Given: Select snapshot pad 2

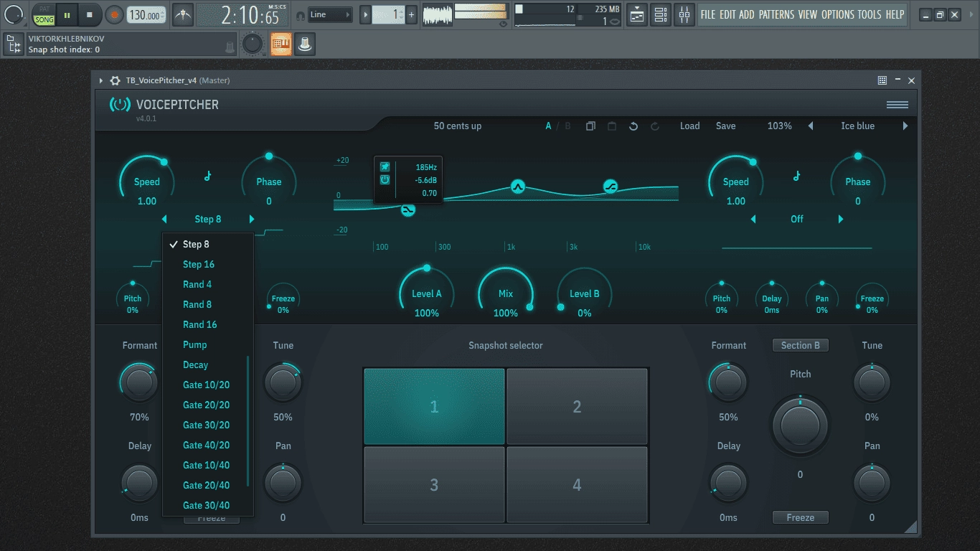Looking at the screenshot, I should pos(577,407).
